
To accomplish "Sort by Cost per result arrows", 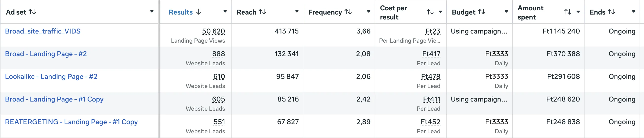I will pyautogui.click(x=430, y=12).
